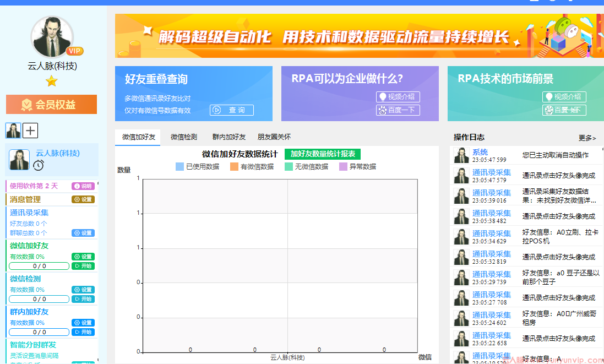This screenshot has width=604, height=364.
Task: Click the timer clock icon under 云人脉(科技)
Action: [x=38, y=165]
